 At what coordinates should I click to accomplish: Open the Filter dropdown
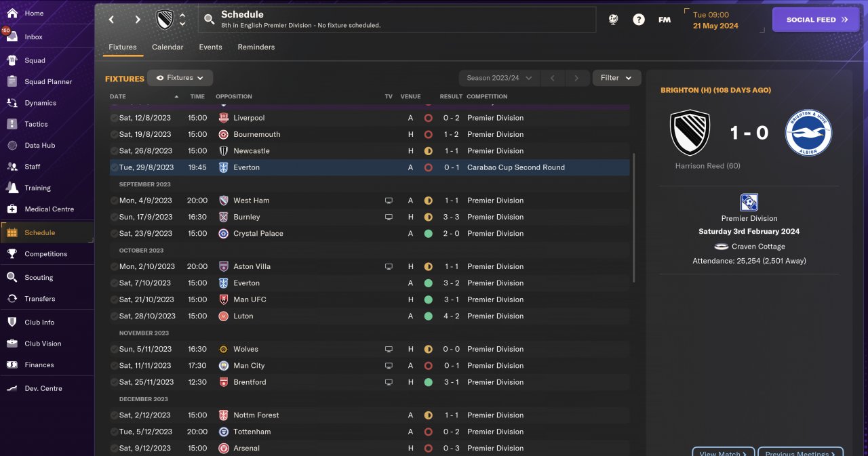(616, 78)
